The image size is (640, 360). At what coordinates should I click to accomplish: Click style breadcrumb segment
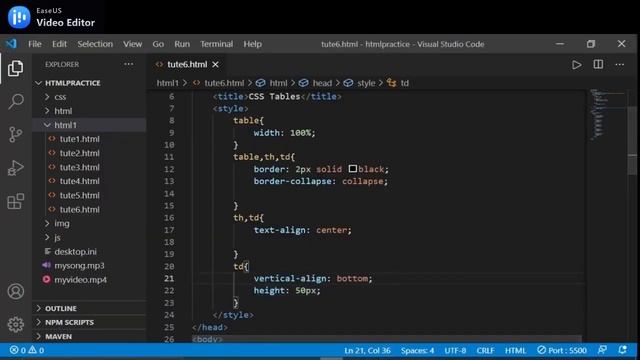366,83
